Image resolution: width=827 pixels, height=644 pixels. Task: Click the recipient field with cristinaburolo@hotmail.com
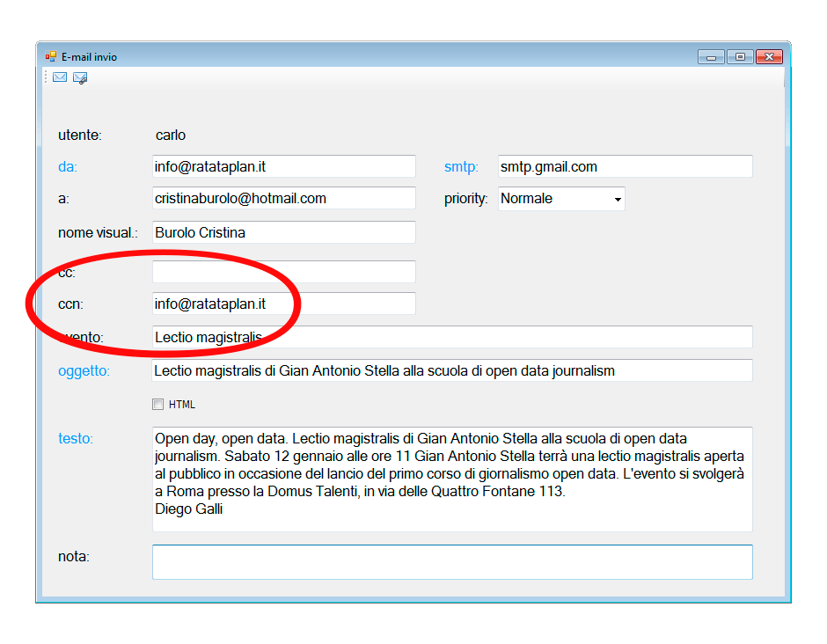[284, 198]
